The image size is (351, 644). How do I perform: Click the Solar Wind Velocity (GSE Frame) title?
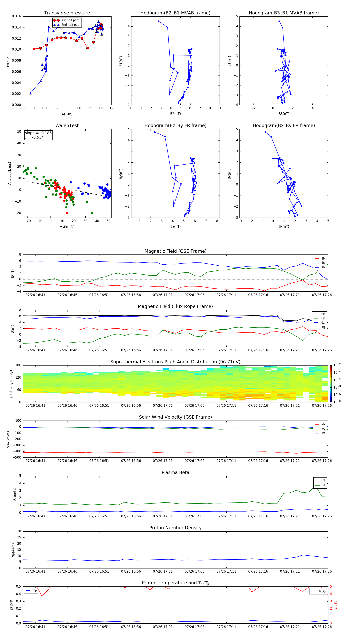175,417
